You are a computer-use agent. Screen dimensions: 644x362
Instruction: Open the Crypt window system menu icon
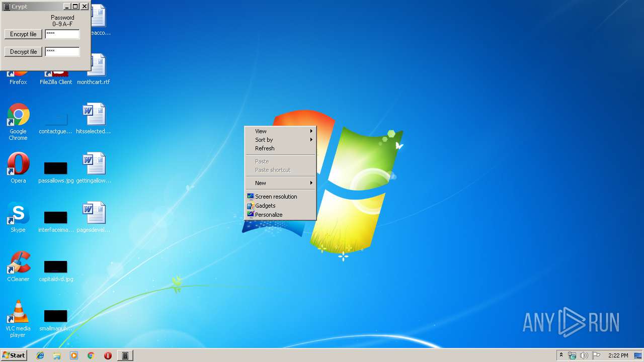7,7
